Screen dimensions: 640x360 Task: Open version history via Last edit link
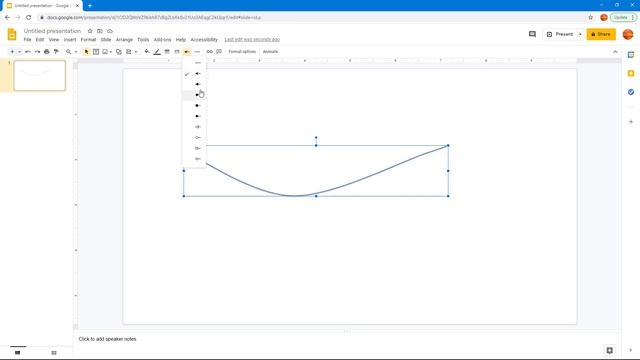(252, 40)
